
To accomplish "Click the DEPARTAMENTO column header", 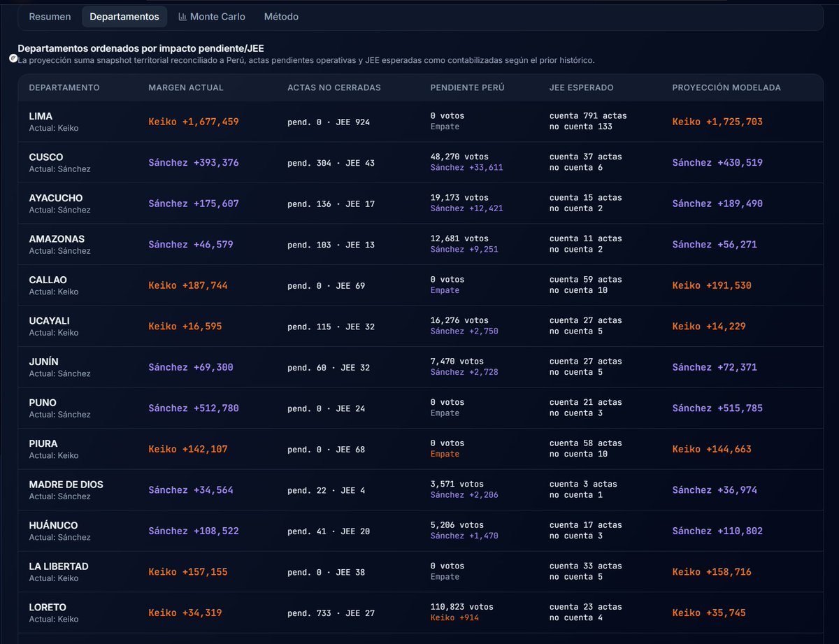I will (x=64, y=87).
